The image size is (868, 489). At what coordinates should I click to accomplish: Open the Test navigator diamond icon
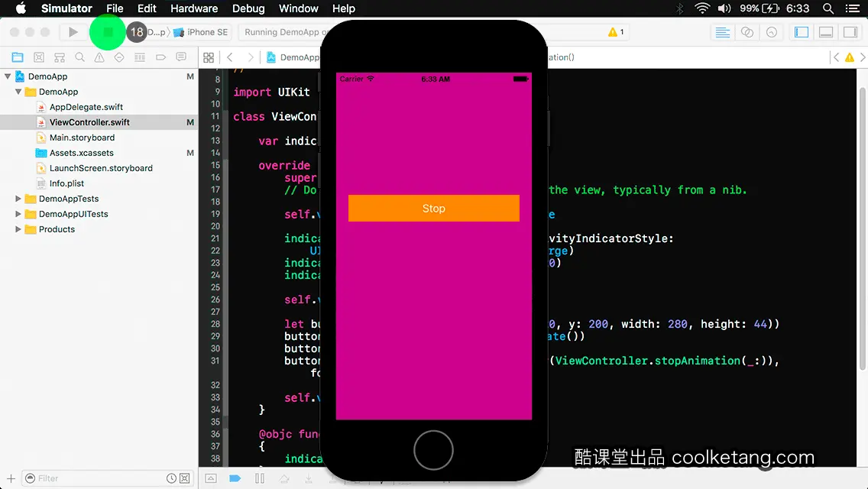119,57
